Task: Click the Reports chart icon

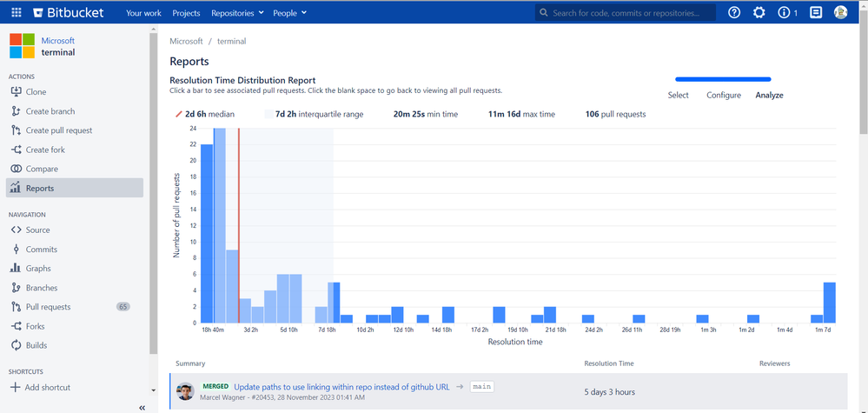Action: [16, 188]
